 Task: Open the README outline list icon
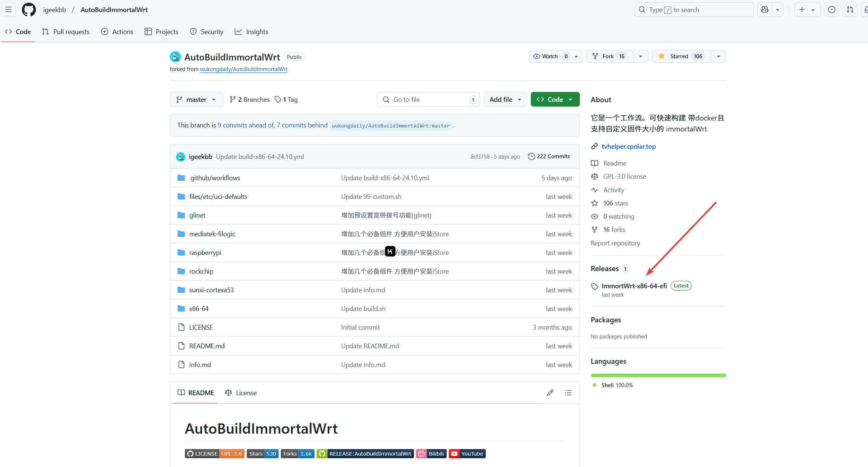click(568, 393)
